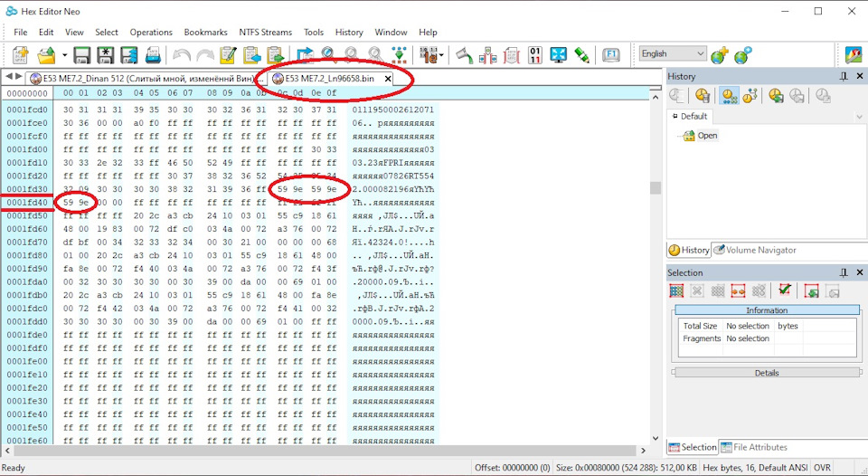Switch to the History tab at panel bottom

689,250
